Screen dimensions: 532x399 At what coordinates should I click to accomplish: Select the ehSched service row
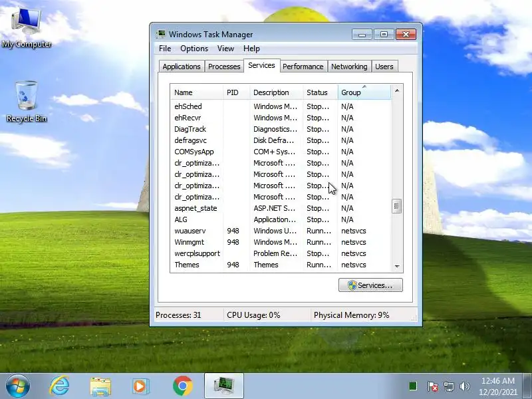click(281, 106)
